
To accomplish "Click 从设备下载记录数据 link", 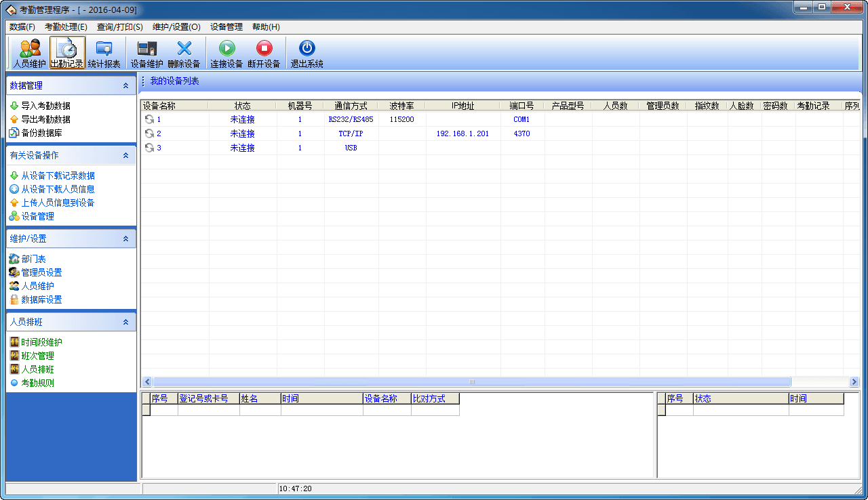I will pos(58,176).
